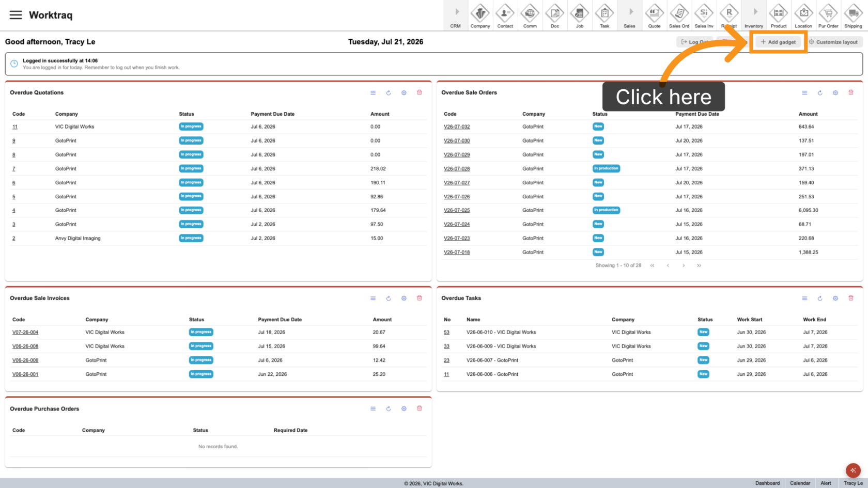Expand the CRM toolbar group
The width and height of the screenshot is (868, 488).
455,15
